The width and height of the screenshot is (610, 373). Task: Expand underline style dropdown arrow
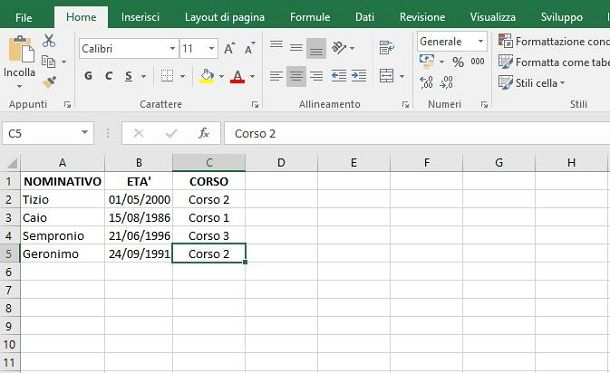143,76
